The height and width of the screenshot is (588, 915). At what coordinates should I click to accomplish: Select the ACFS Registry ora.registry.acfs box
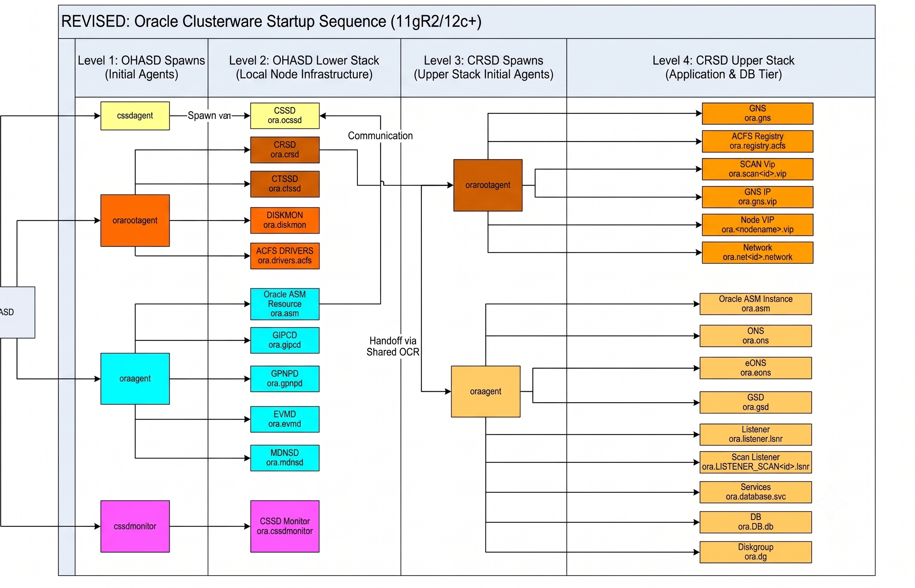(757, 141)
